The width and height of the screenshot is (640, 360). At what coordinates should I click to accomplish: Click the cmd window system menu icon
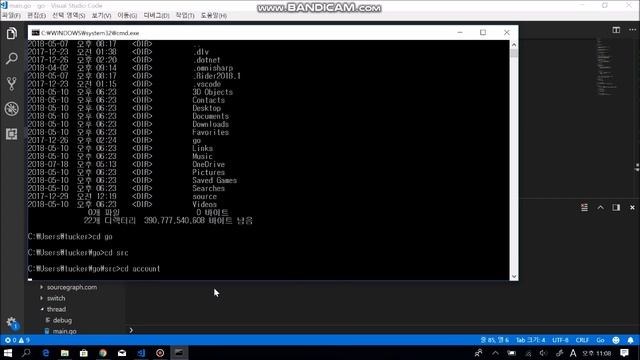[36, 33]
